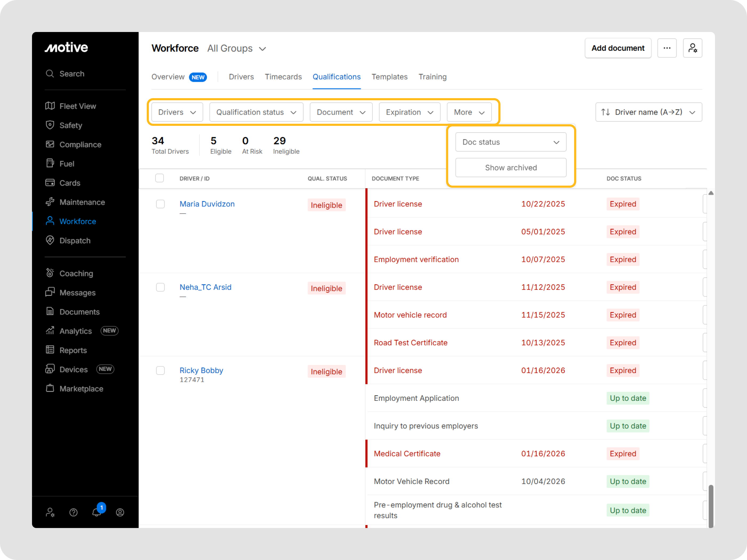Image resolution: width=747 pixels, height=560 pixels.
Task: Expand the Qualification status filter
Action: tap(256, 112)
